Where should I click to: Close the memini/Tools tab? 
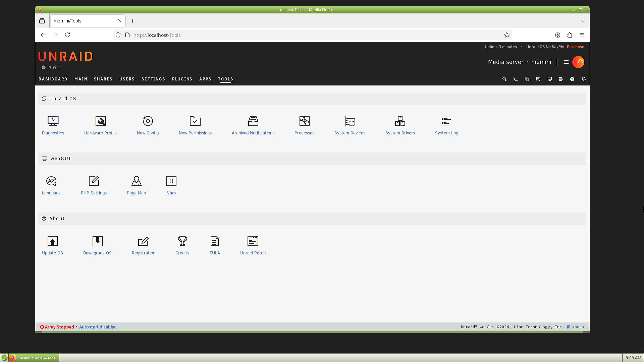[120, 21]
